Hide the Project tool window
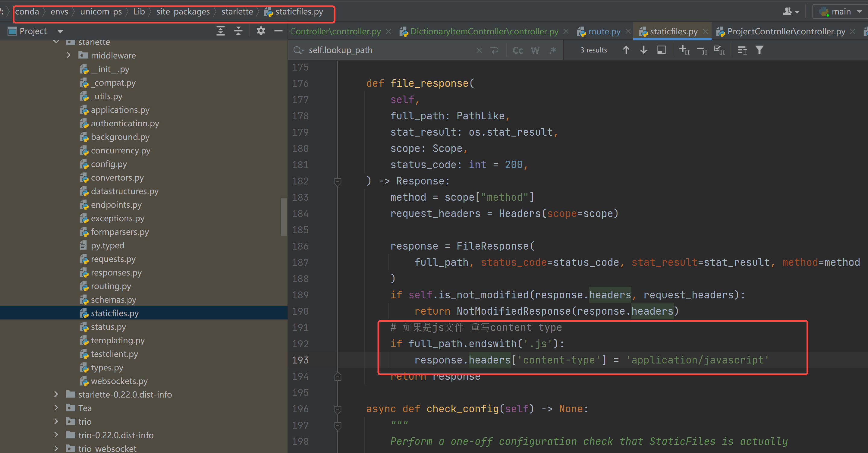This screenshot has width=868, height=453. tap(278, 31)
